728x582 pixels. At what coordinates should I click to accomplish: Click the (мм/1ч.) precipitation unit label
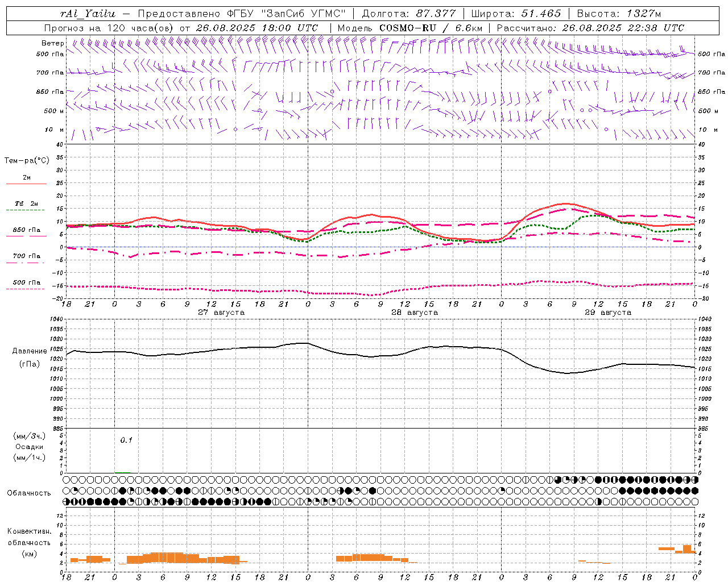point(29,458)
